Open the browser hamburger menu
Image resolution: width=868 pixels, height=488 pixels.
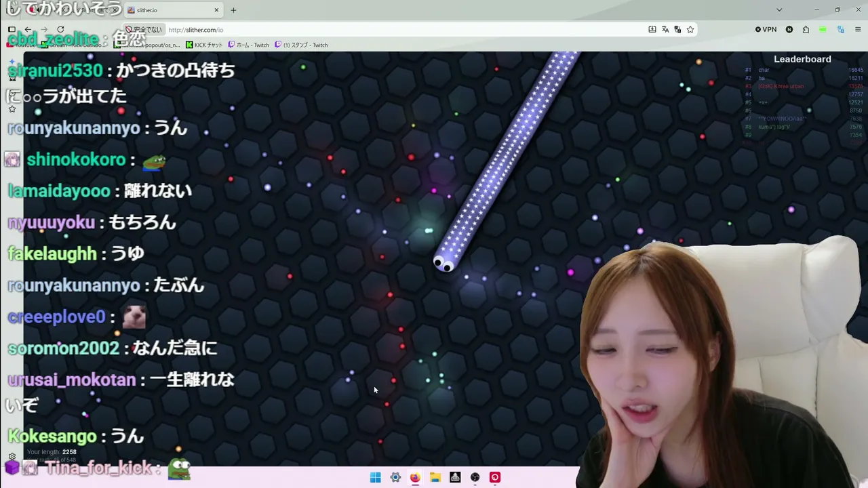coord(858,30)
